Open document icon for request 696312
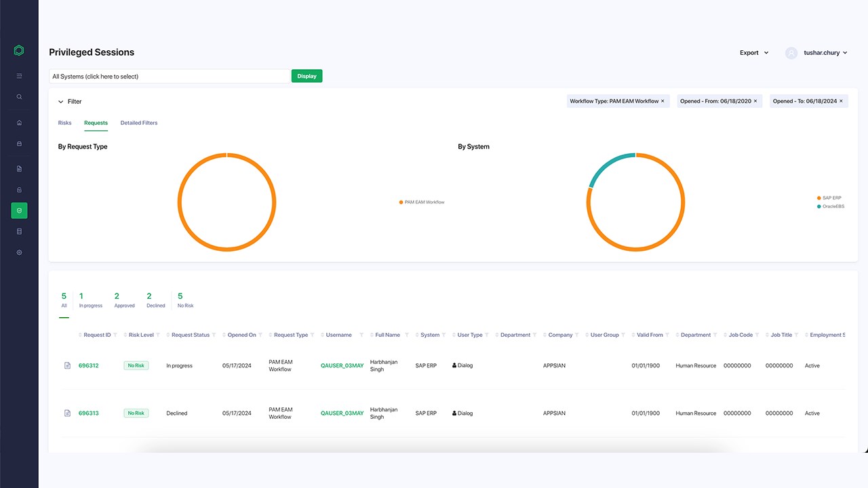Viewport: 868px width, 488px height. pos(67,365)
